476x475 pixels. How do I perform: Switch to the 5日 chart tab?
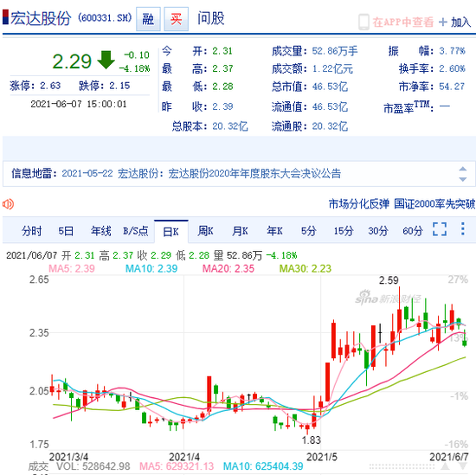66,231
